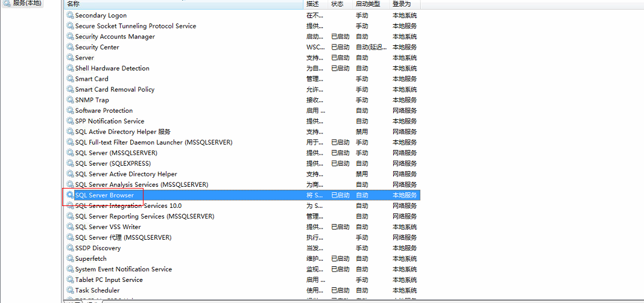Select the SQL Full-text Filter Daemon Launcher icon
This screenshot has width=644, height=303.
70,143
